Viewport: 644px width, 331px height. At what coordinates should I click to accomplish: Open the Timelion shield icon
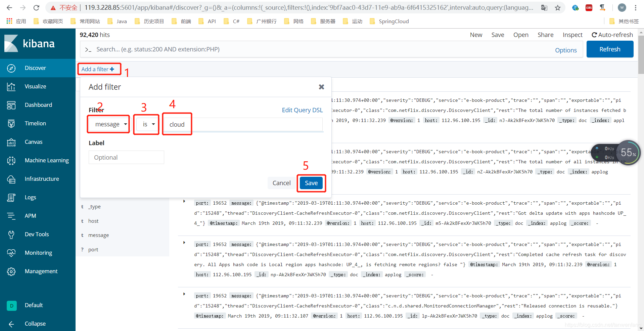point(11,124)
